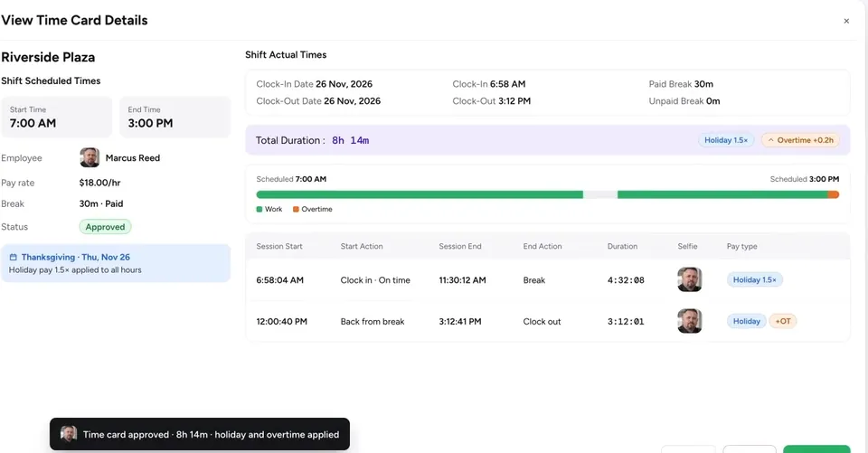The width and height of the screenshot is (868, 453).
Task: Click the gray break gap on timeline bar
Action: pos(600,194)
